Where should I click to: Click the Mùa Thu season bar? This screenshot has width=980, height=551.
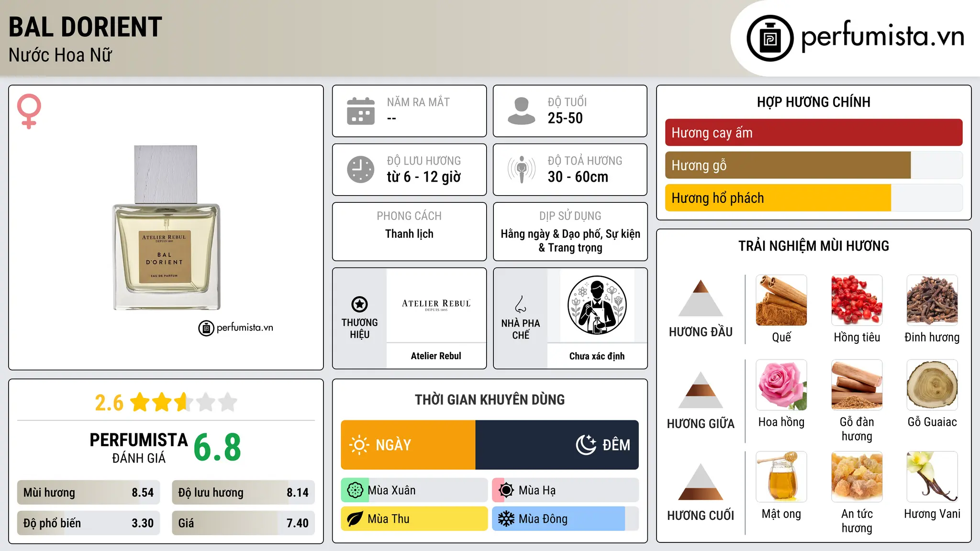pos(414,519)
